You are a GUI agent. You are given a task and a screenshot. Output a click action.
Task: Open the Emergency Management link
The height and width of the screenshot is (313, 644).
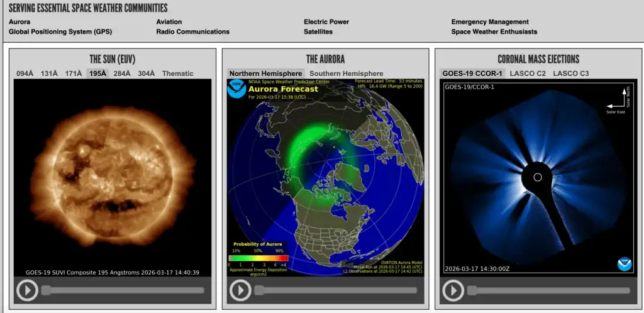pos(490,22)
